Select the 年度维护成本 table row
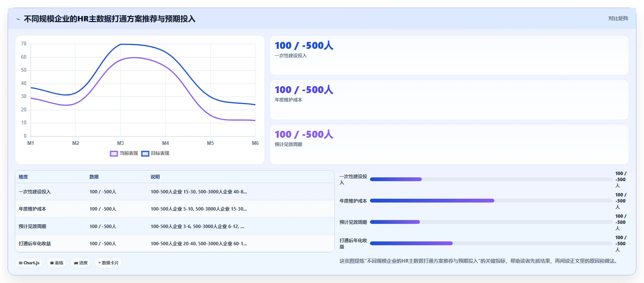This screenshot has height=283, width=644. (x=175, y=209)
